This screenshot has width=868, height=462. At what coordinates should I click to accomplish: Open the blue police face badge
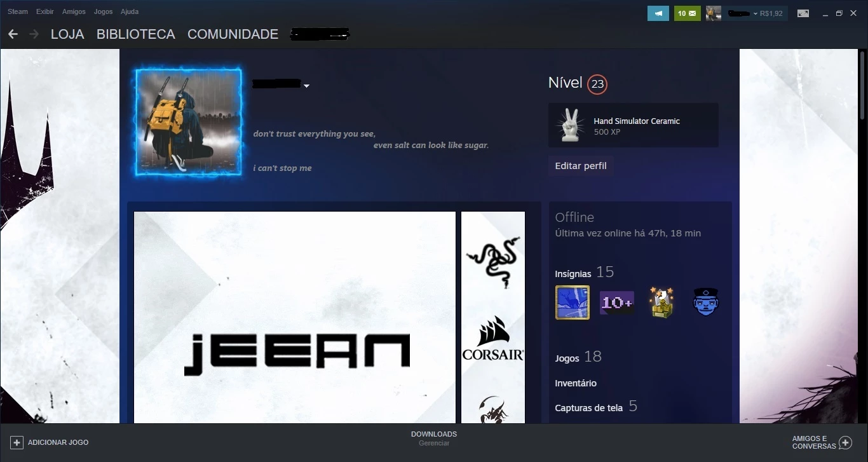(x=705, y=302)
